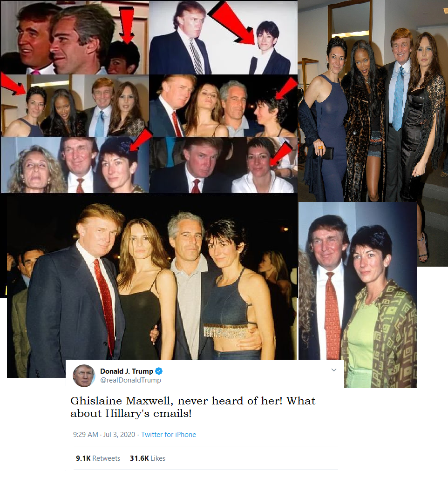This screenshot has width=448, height=477.
Task: Click red arrow in small blue-tie group photo
Action: coord(14,84)
